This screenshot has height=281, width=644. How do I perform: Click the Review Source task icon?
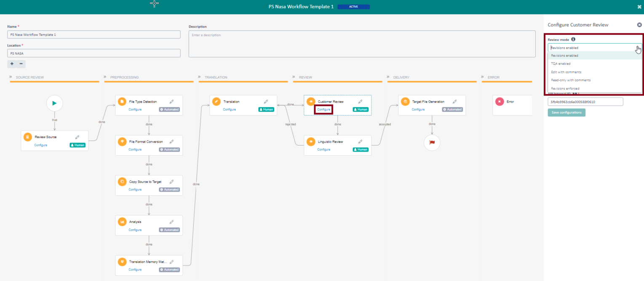27,137
